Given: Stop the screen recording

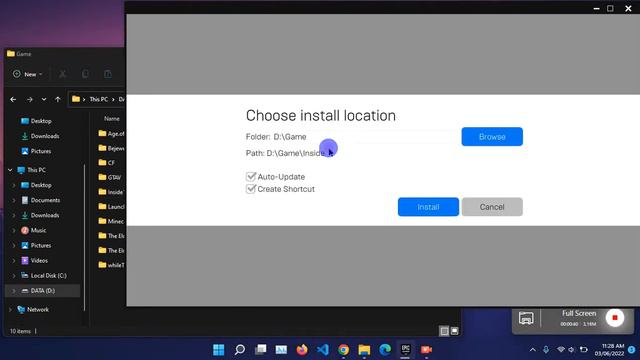Looking at the screenshot, I should 615,318.
